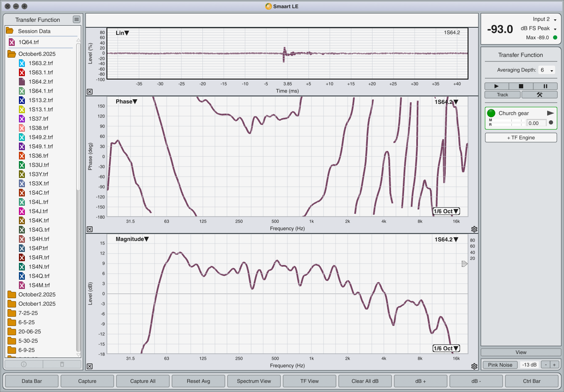Open the Averaging Depth dropdown
The image size is (564, 392).
(x=547, y=70)
